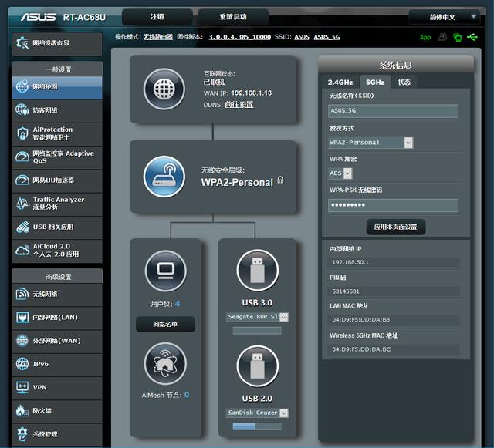494x448 pixels.
Task: Open WAN settings globe icon
Action: point(22,340)
